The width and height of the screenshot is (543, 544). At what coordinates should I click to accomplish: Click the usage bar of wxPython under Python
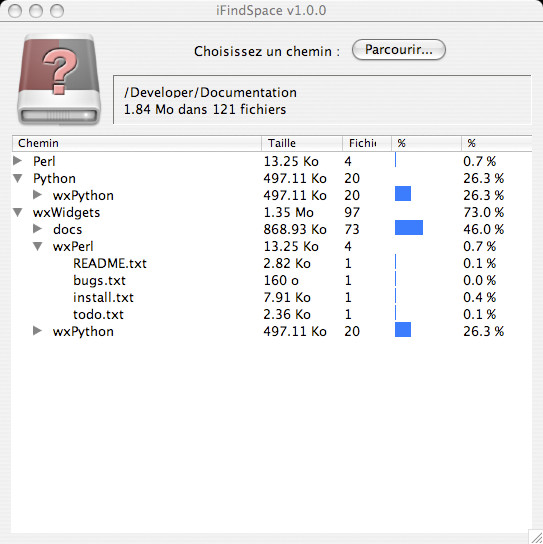pyautogui.click(x=403, y=193)
